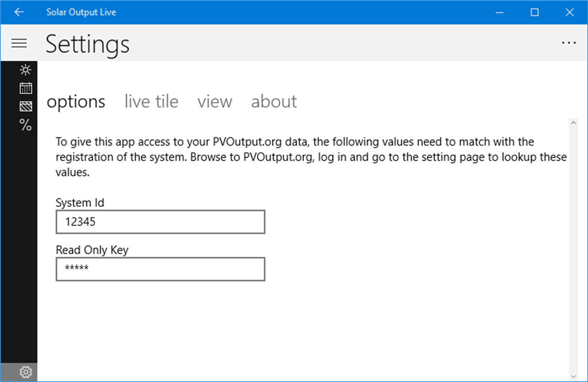Viewport: 588px width, 382px height.
Task: Switch to the view tab
Action: click(x=215, y=101)
